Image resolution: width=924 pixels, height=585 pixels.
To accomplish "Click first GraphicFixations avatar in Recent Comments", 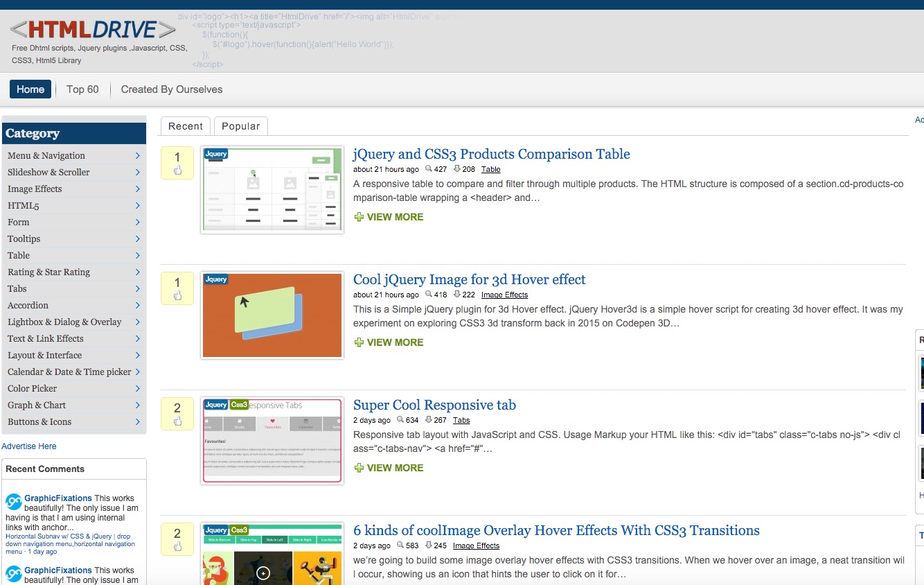I will point(14,502).
